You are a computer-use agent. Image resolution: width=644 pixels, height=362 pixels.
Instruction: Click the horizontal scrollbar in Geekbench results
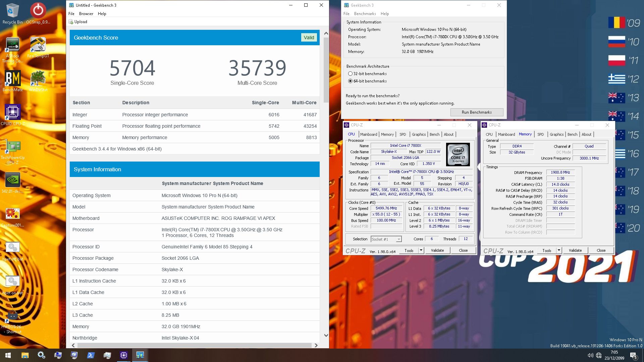click(195, 345)
